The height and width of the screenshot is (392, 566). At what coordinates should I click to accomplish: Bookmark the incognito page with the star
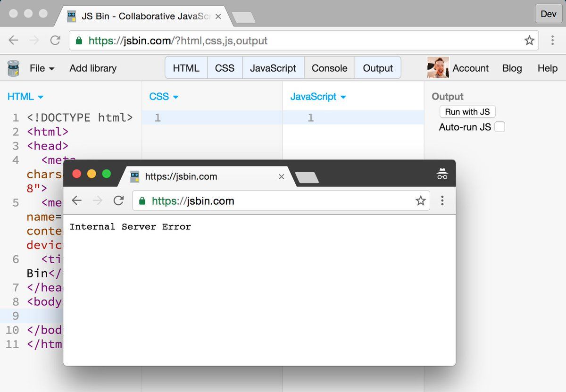(x=420, y=201)
